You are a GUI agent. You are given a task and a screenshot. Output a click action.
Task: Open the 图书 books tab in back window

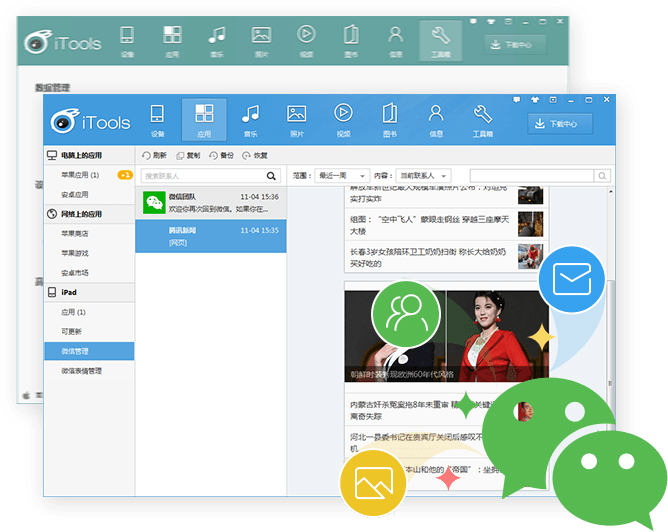[x=351, y=41]
